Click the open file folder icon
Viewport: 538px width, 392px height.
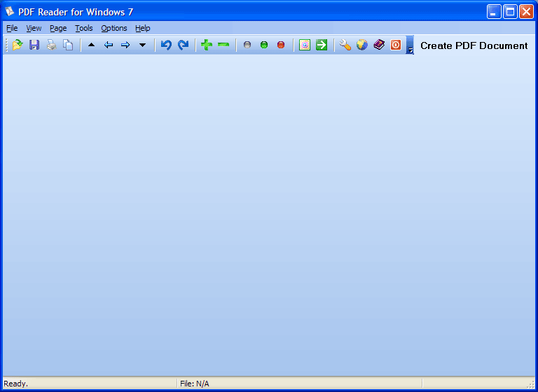(x=18, y=45)
